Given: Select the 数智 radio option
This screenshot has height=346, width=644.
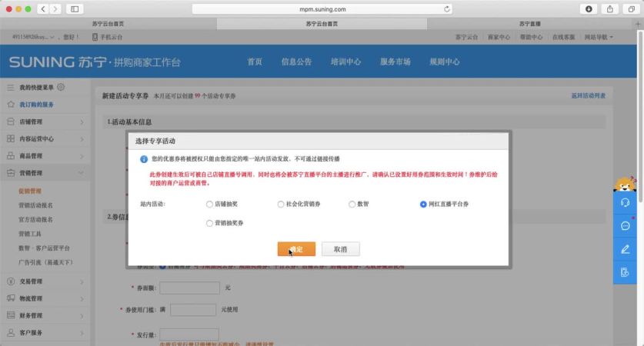Looking at the screenshot, I should click(352, 204).
